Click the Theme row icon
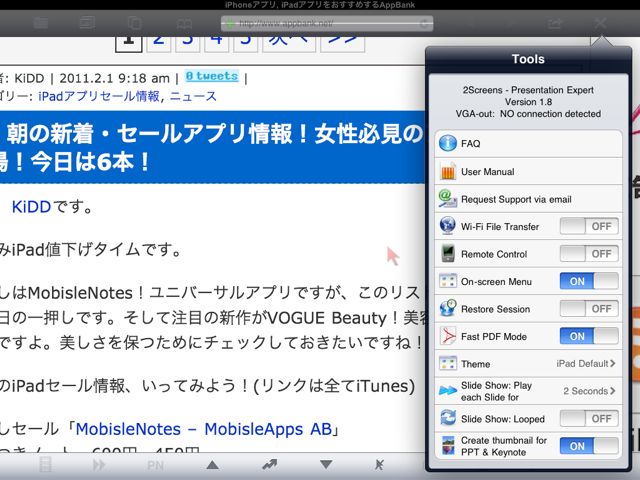 point(448,363)
